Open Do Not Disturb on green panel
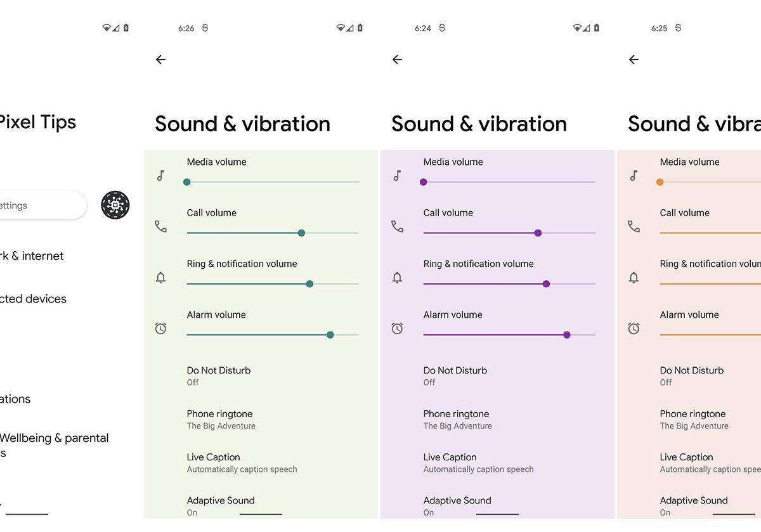This screenshot has width=761, height=532. click(219, 376)
